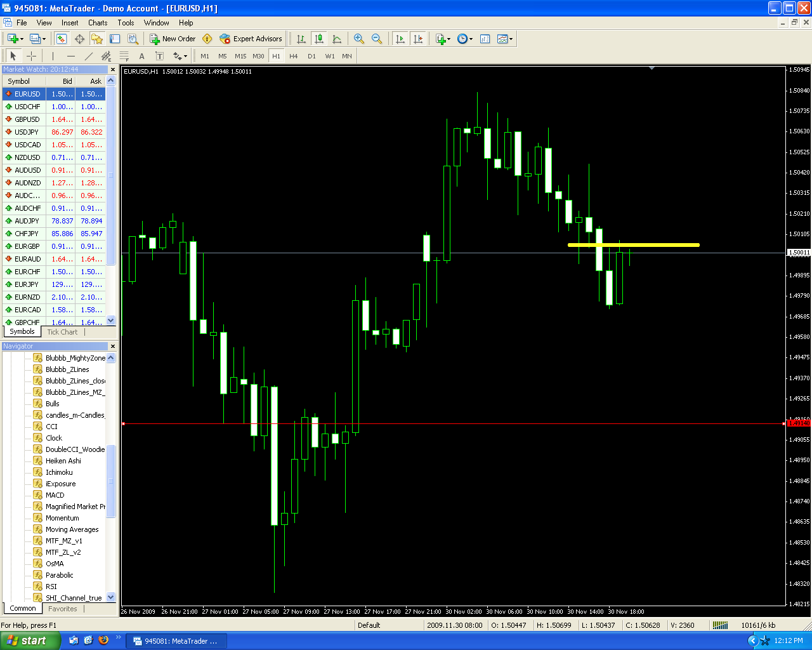The width and height of the screenshot is (812, 650).
Task: Switch to M5 timeframe
Action: tap(223, 56)
